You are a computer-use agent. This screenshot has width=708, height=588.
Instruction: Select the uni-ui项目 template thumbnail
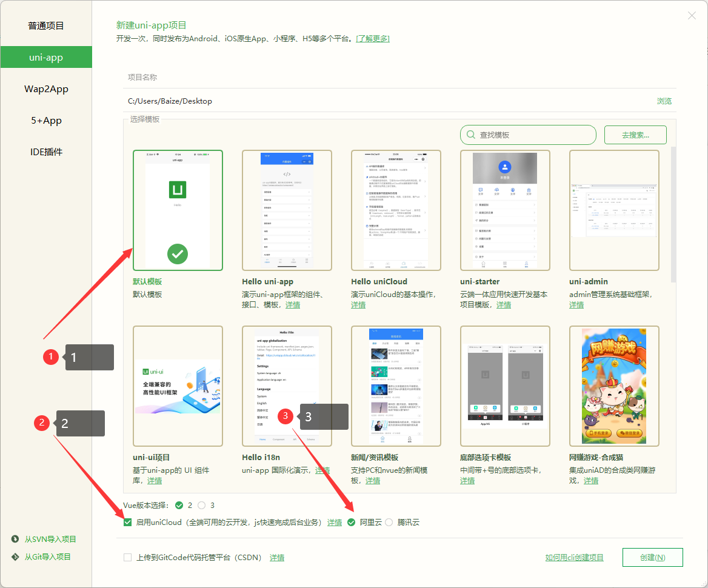[178, 386]
